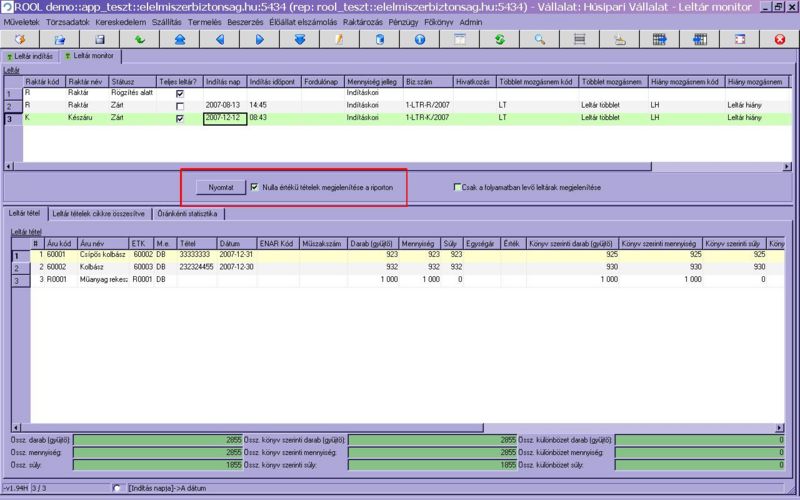800x500 pixels.
Task: Enable 'Csak a folyamatban levő leltárak' checkbox
Action: [457, 187]
